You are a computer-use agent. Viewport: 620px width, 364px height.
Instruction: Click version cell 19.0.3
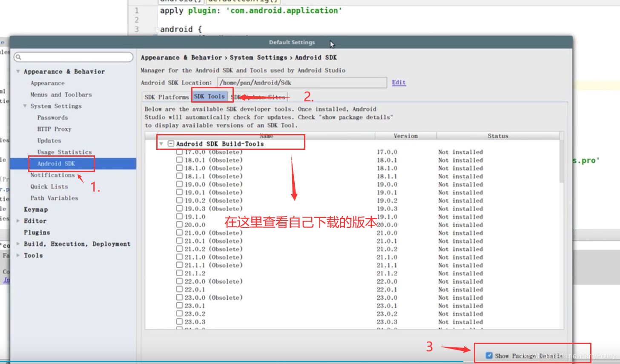[x=387, y=209]
